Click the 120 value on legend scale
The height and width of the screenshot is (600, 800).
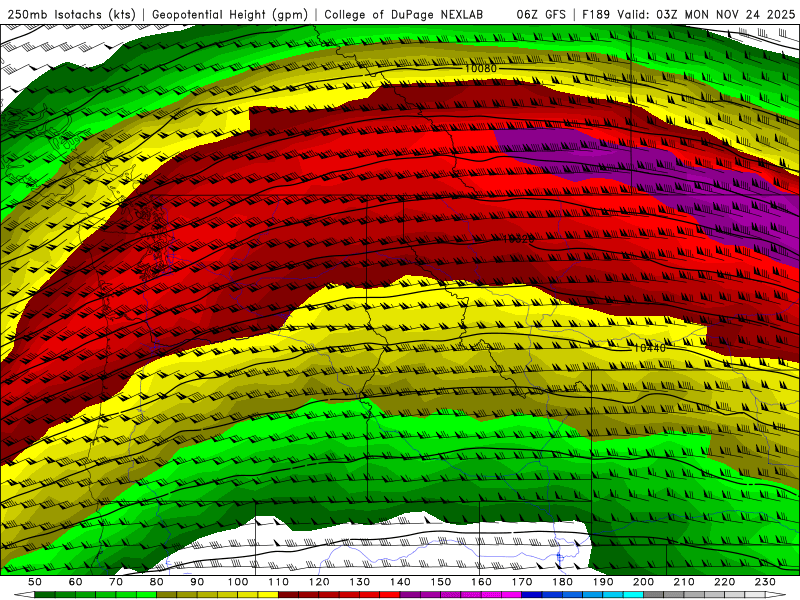point(319,582)
